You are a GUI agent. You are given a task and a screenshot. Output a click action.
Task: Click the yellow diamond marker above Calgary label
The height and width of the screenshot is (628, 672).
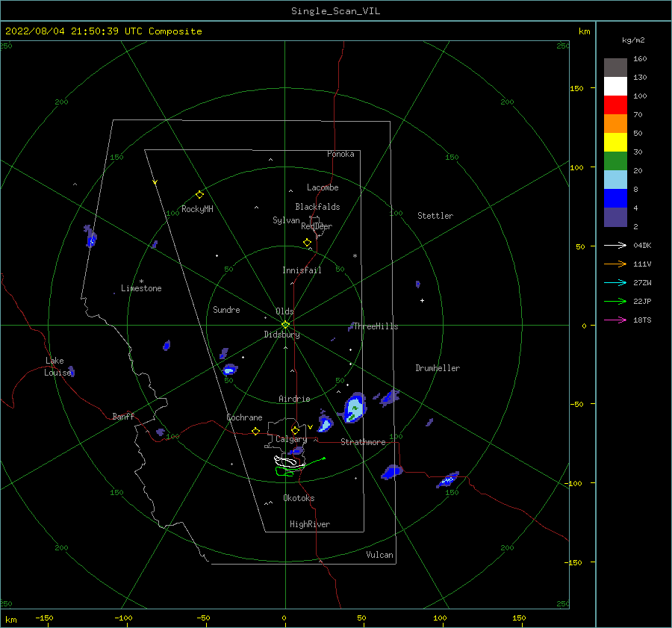[295, 430]
